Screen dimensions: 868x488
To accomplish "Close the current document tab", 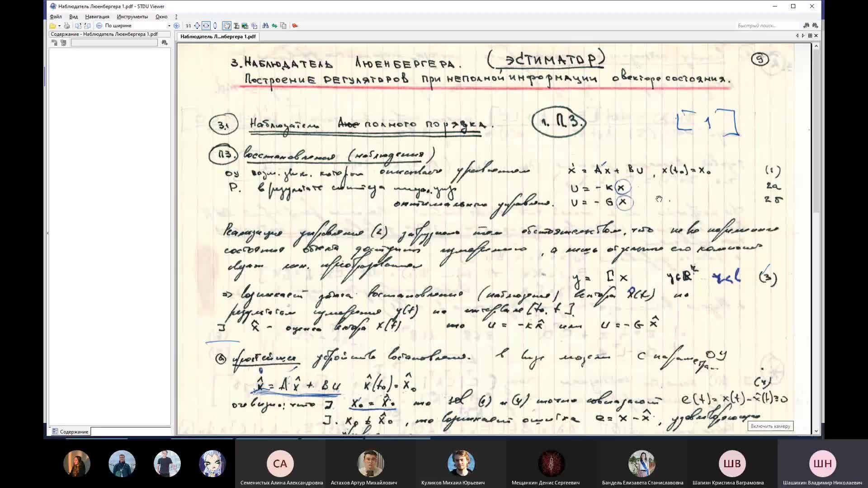I will (x=816, y=36).
